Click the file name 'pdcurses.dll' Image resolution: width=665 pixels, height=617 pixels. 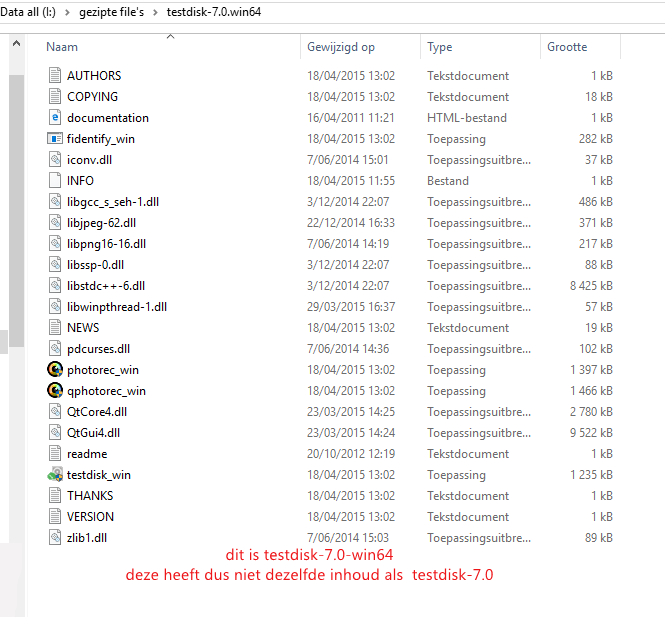(x=98, y=349)
